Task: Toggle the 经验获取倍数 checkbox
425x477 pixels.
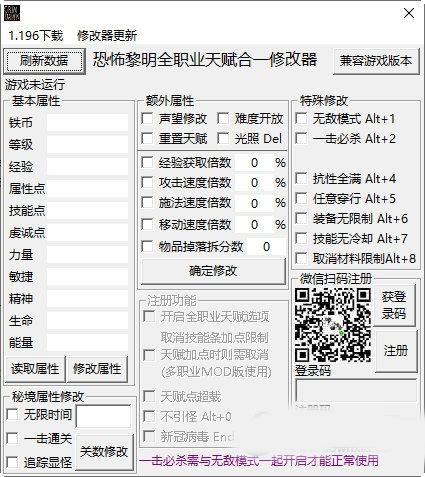Action: [x=147, y=163]
